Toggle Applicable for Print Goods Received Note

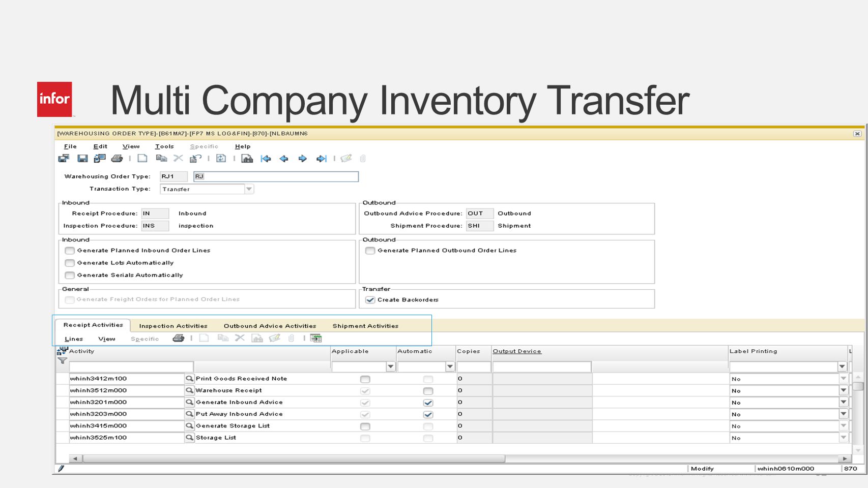pyautogui.click(x=365, y=379)
